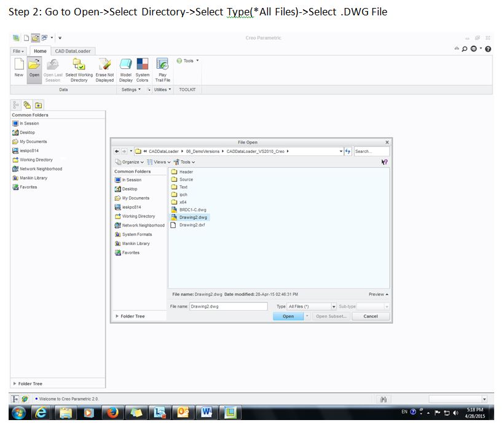The image size is (504, 425).
Task: Switch to the CAD DataLoader tab
Action: pos(73,51)
